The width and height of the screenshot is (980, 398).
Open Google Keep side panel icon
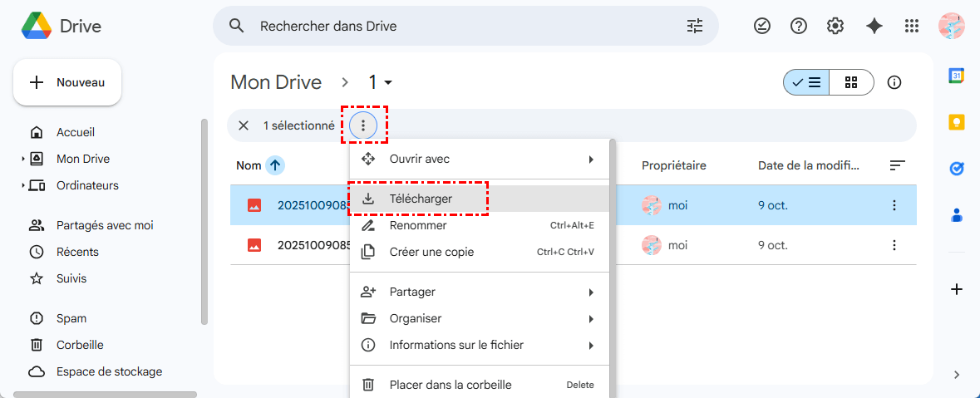point(957,122)
